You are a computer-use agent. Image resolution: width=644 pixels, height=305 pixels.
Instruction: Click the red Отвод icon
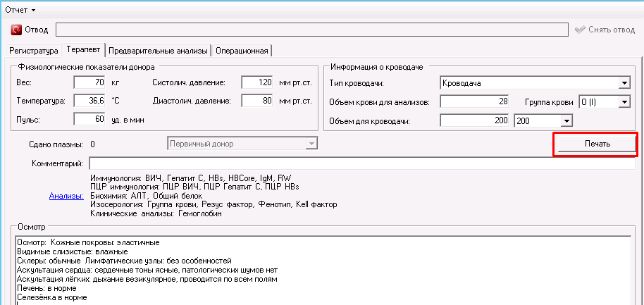pyautogui.click(x=16, y=30)
